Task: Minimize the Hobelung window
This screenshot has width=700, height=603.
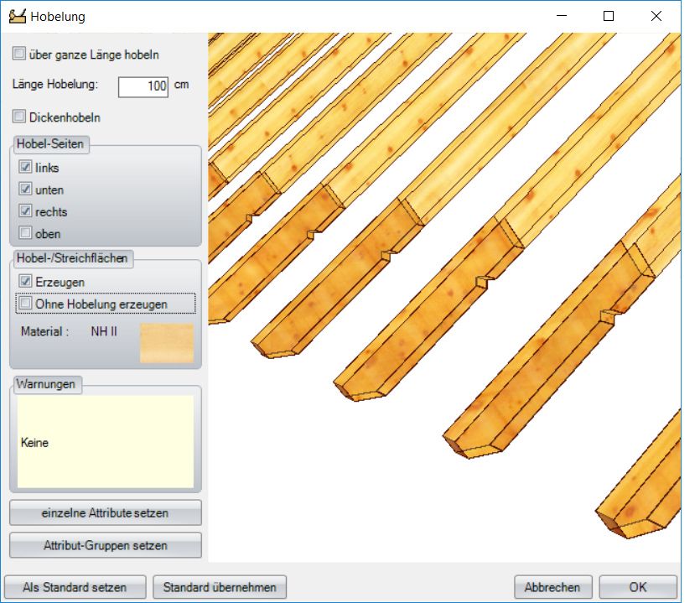Action: coord(562,16)
